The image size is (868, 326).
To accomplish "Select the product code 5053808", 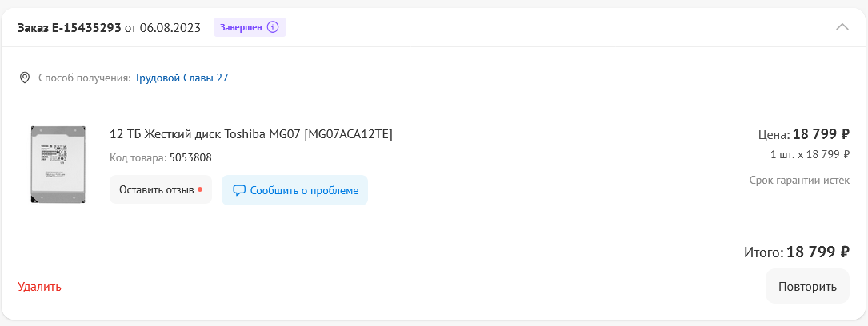I will (x=190, y=158).
